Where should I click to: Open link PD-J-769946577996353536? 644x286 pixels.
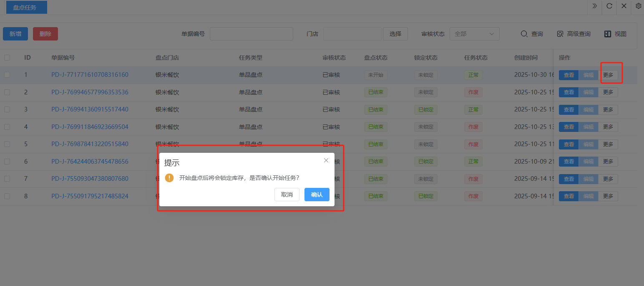pos(90,92)
